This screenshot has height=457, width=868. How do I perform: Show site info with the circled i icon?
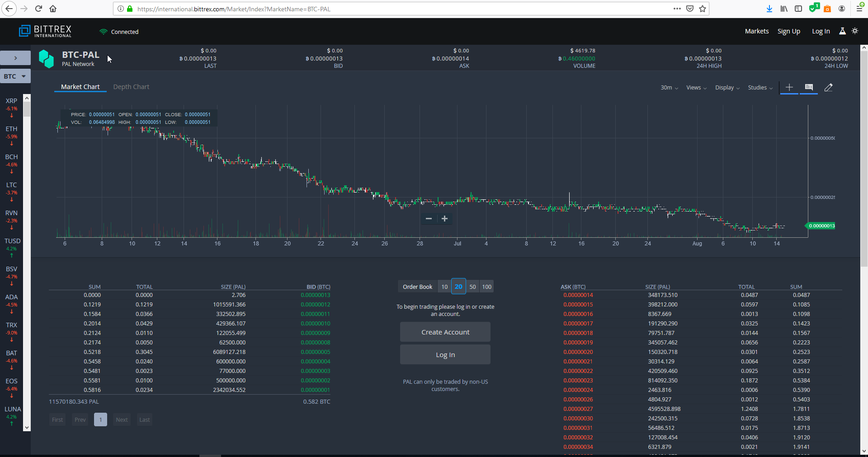pos(121,9)
